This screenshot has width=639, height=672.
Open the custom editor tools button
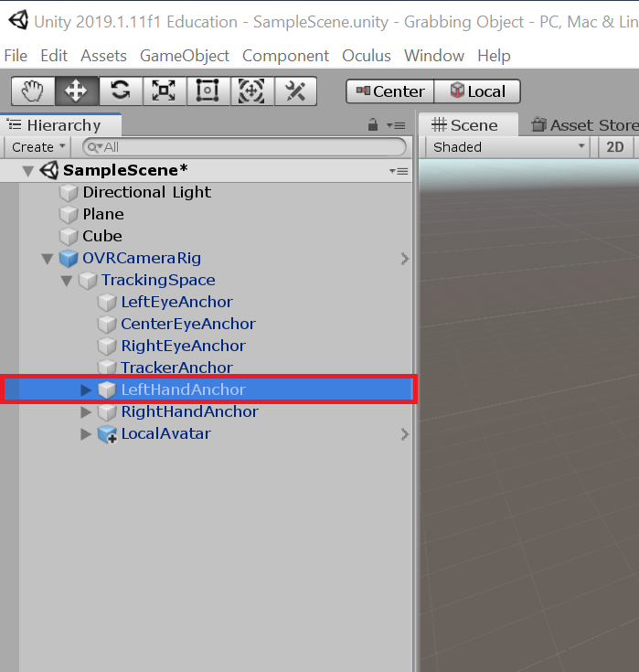click(x=295, y=91)
